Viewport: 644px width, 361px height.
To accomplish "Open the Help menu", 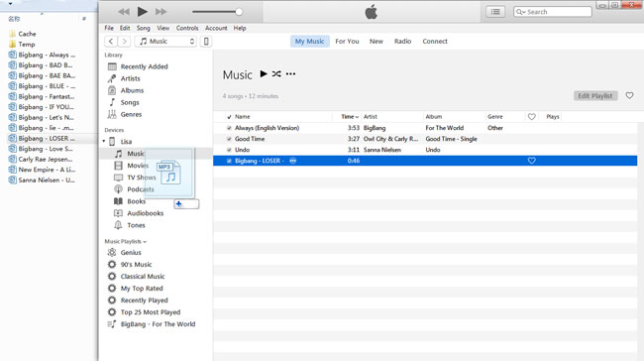I will 240,28.
